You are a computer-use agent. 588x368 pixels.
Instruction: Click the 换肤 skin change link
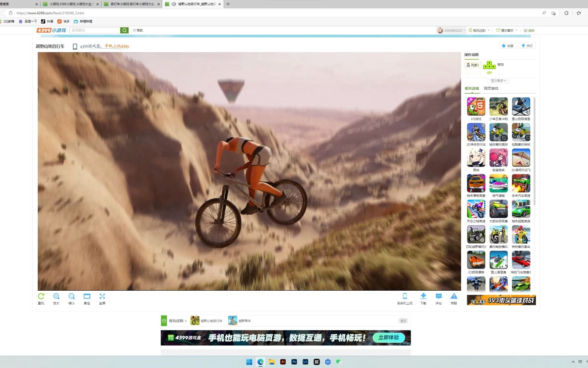(529, 30)
